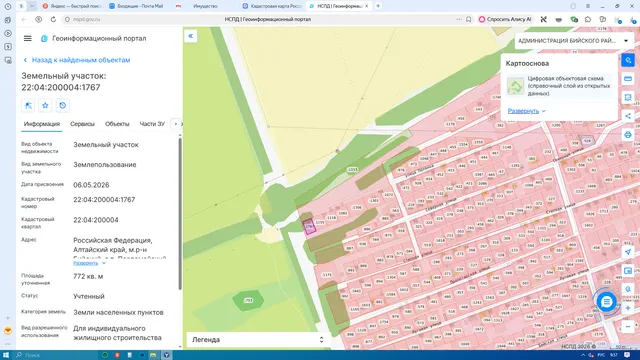
Task: Click the my-location arrow icon
Action: [628, 252]
